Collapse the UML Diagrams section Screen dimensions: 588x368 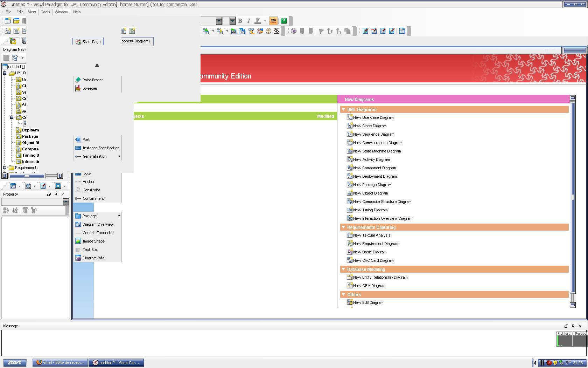pyautogui.click(x=343, y=109)
